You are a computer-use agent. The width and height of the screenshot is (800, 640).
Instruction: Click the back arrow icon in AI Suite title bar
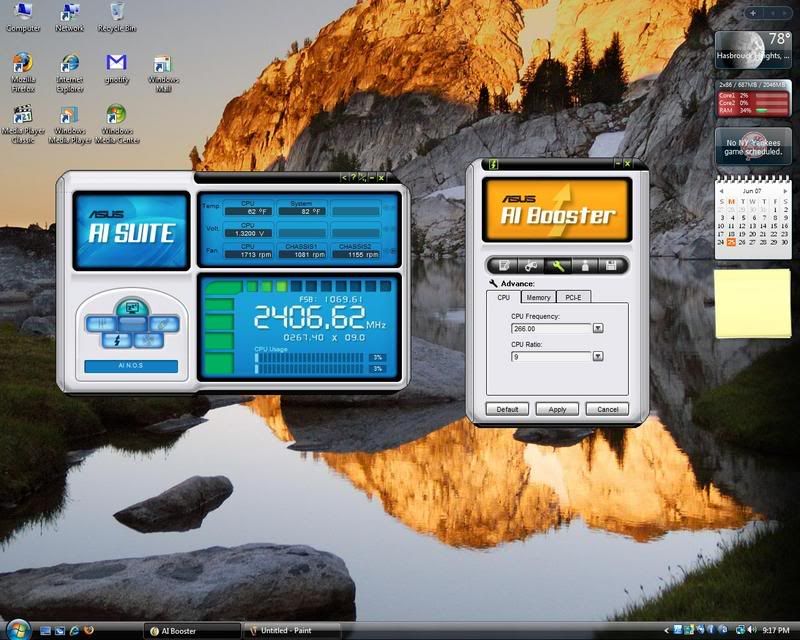coord(344,178)
